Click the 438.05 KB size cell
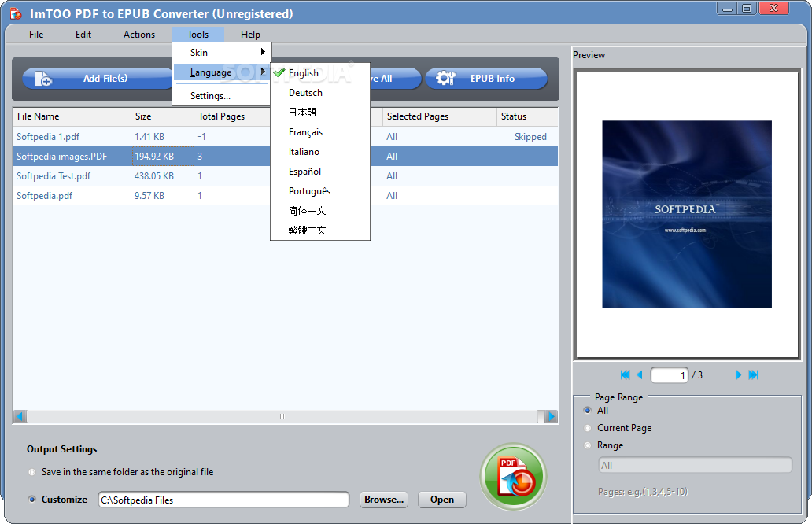The width and height of the screenshot is (812, 524). pos(153,176)
